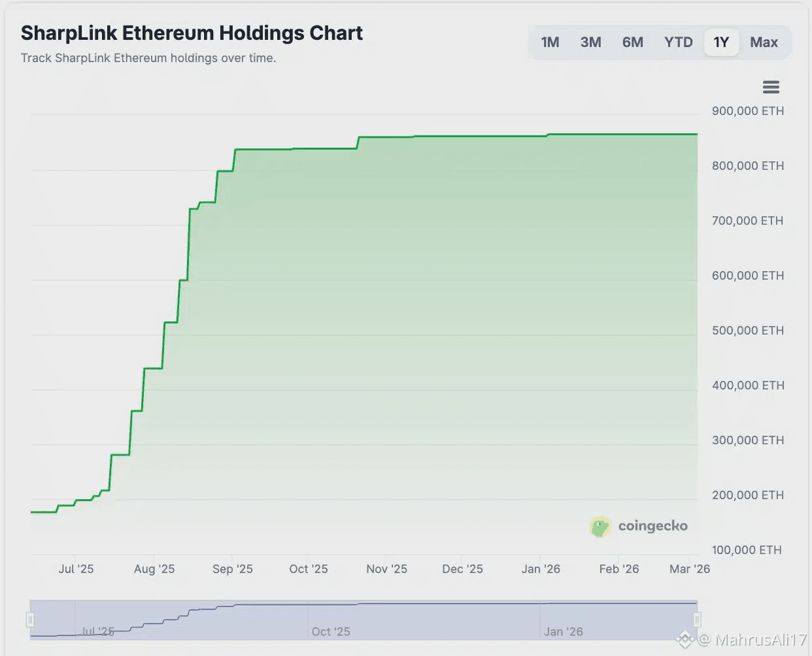Viewport: 812px width, 656px height.
Task: Switch to the 3M time range
Action: 590,42
